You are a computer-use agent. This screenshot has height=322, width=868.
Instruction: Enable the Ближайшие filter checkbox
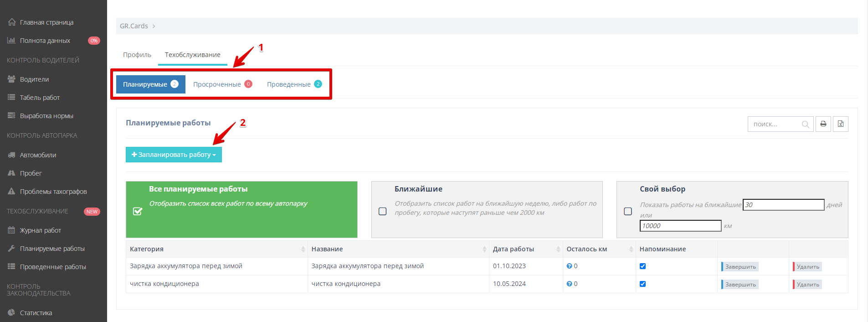[383, 211]
